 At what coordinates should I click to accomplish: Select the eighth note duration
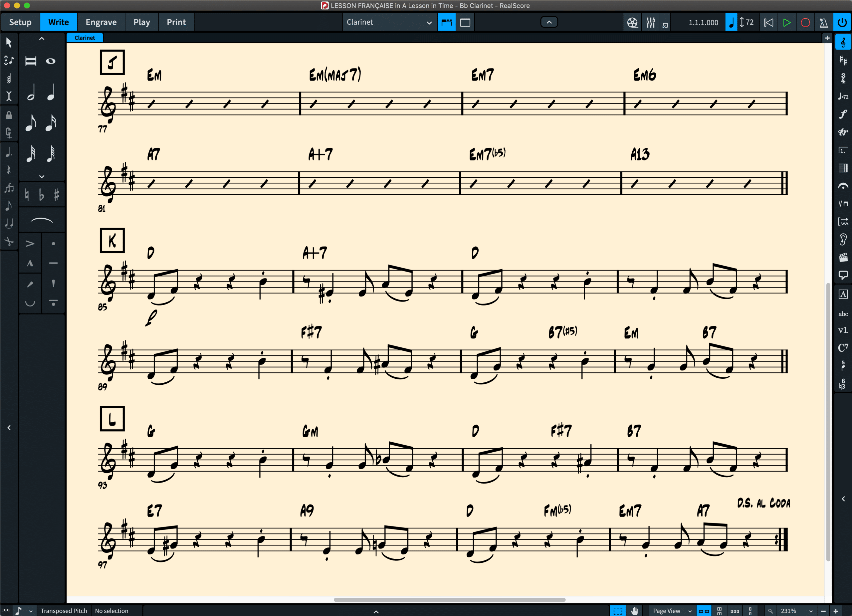31,123
